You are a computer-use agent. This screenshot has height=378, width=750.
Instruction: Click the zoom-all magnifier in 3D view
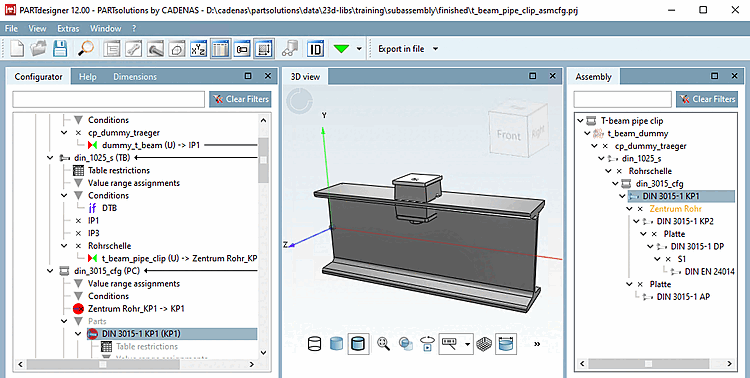click(x=383, y=344)
